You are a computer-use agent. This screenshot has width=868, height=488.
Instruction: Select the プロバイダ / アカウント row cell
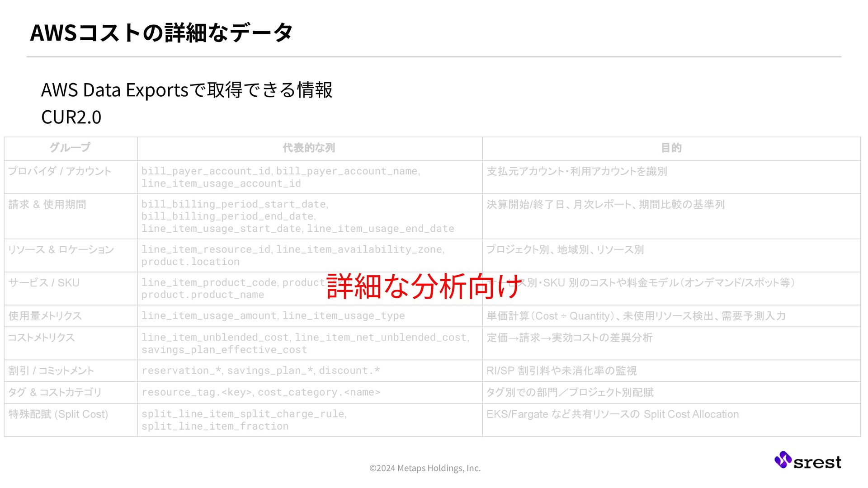point(60,171)
